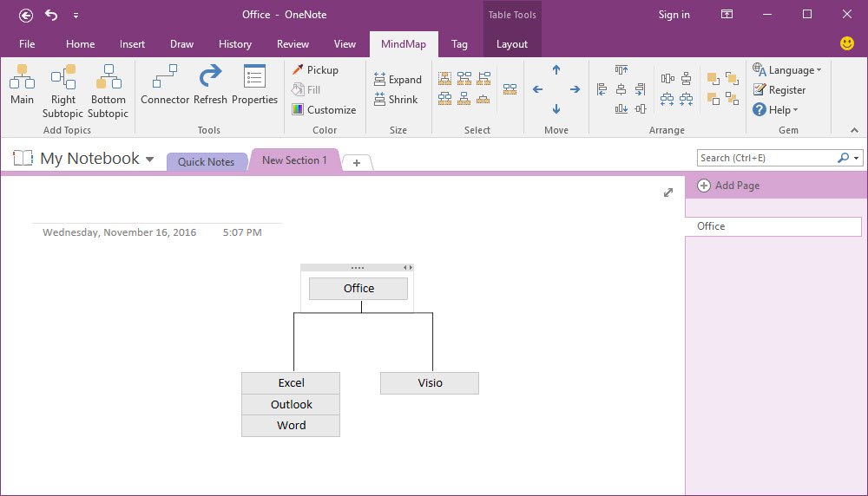Open the File menu
Image resolution: width=868 pixels, height=496 pixels.
point(27,44)
